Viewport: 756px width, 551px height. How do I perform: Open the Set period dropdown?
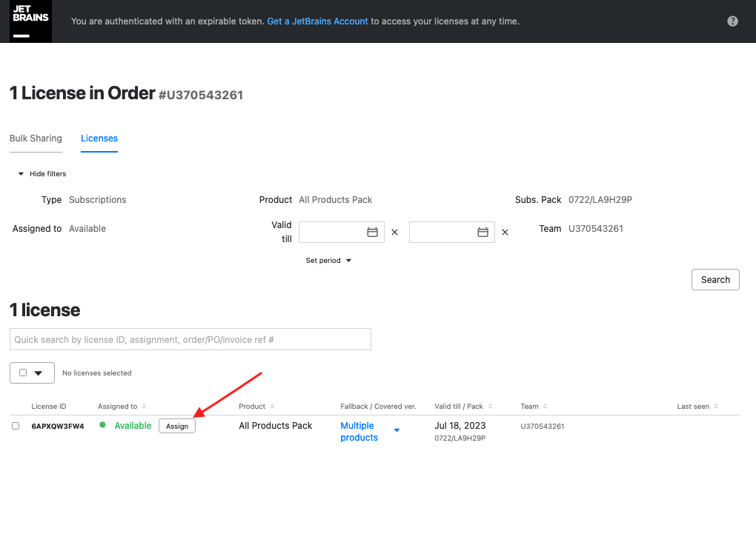[328, 261]
